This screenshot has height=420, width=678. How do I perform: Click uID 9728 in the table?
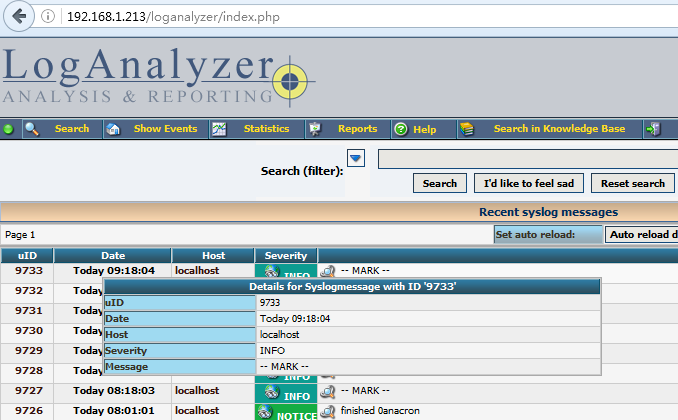click(29, 371)
